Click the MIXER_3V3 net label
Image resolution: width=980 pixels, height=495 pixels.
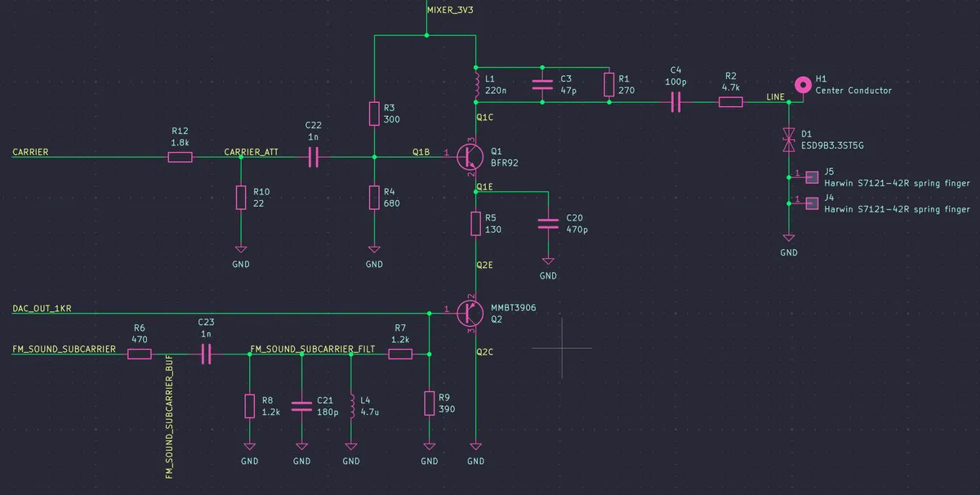(450, 11)
